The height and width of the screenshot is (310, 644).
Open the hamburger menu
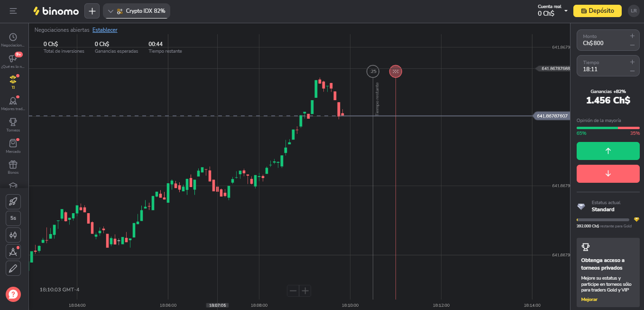[x=13, y=11]
